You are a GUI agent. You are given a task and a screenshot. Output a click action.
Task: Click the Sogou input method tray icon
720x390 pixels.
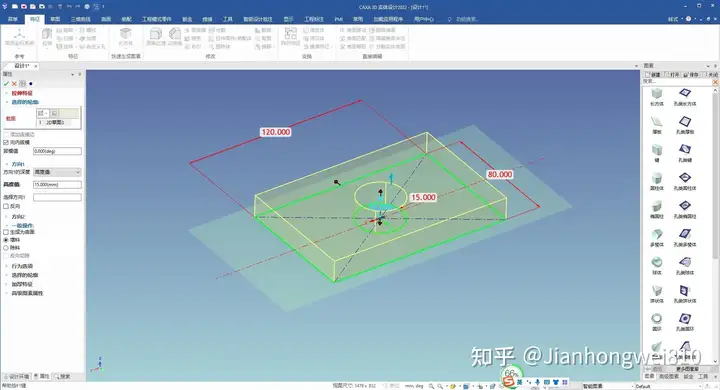point(508,382)
